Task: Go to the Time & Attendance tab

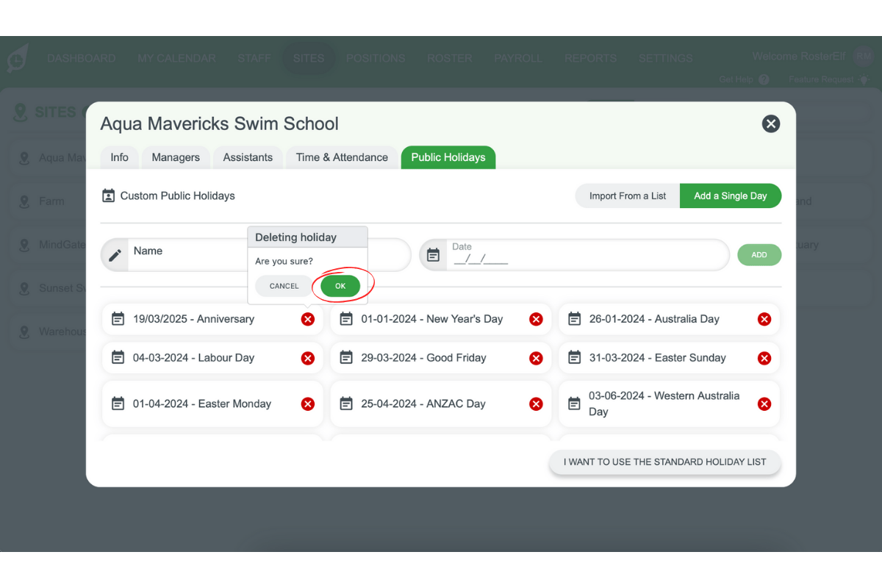Action: point(342,157)
